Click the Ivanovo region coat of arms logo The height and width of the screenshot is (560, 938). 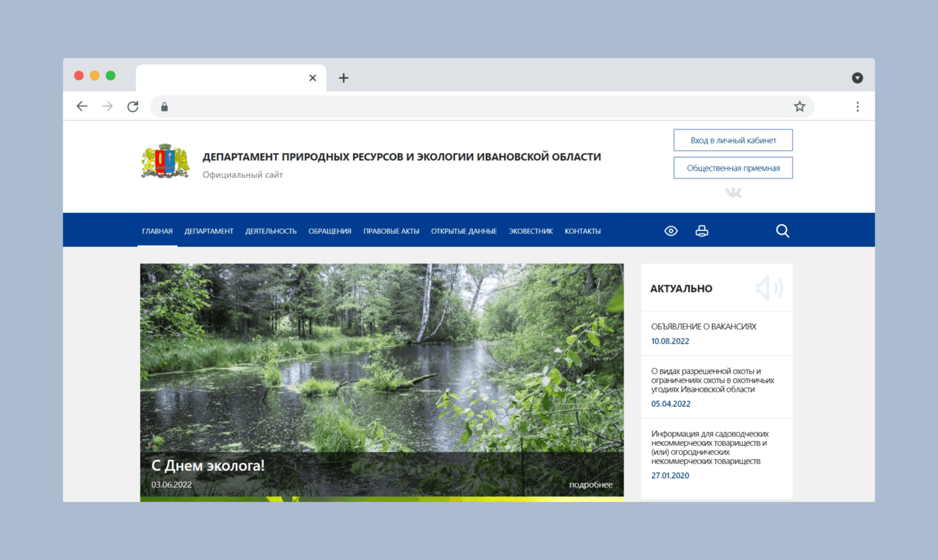click(165, 162)
